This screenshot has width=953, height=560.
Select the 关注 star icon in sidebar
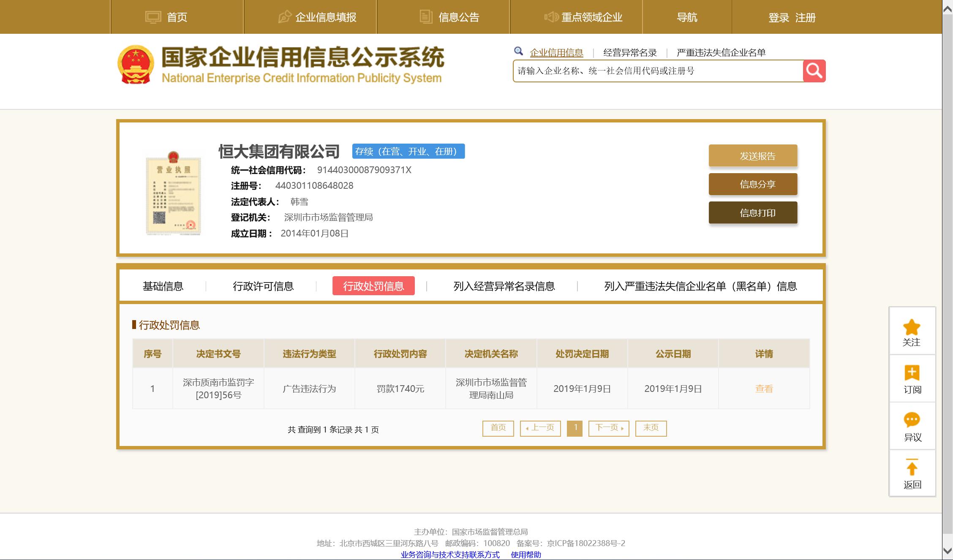tap(912, 327)
